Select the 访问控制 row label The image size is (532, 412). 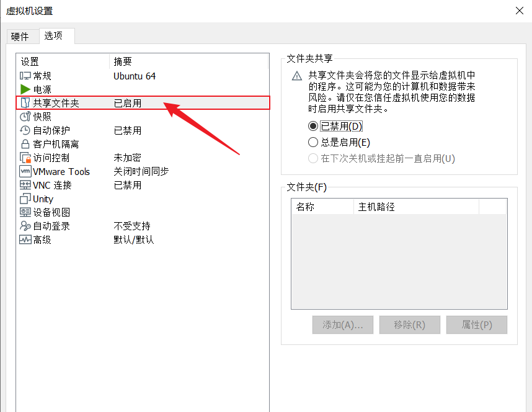(x=51, y=158)
